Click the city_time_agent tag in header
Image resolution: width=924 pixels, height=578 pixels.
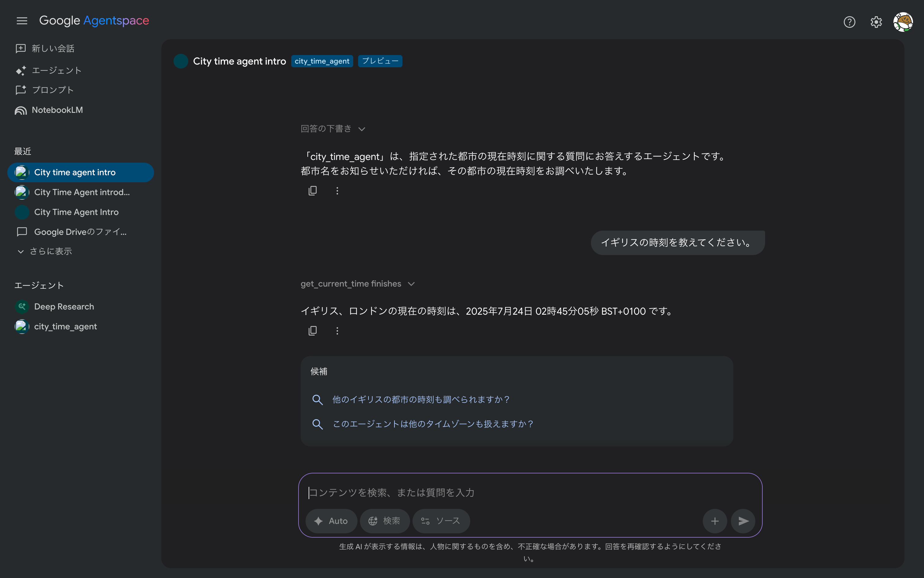click(x=322, y=61)
